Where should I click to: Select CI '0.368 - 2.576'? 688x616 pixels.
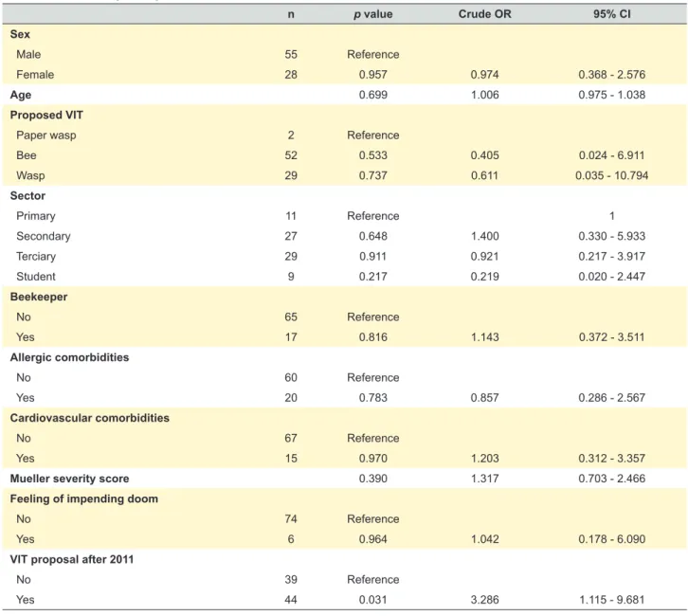point(611,75)
